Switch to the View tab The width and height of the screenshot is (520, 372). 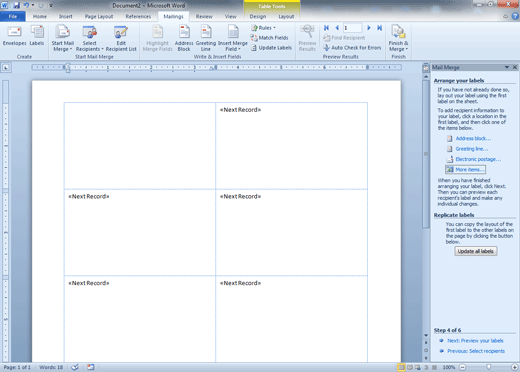click(230, 16)
